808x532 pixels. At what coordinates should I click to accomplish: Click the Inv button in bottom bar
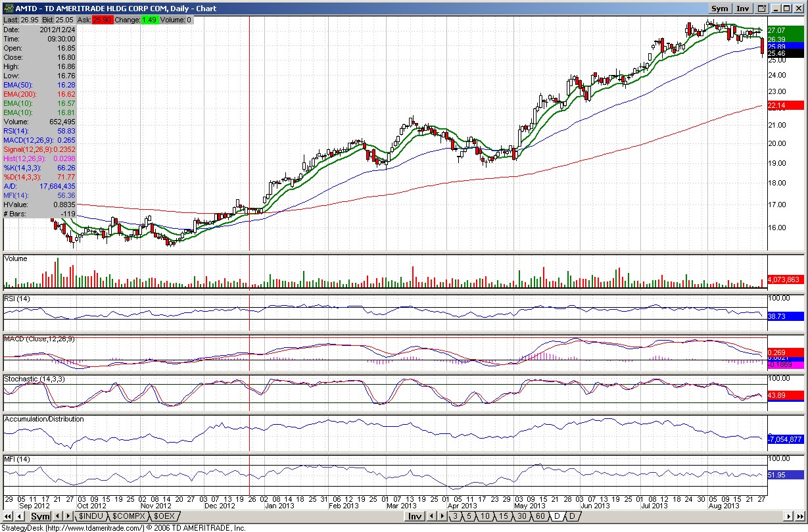414,517
